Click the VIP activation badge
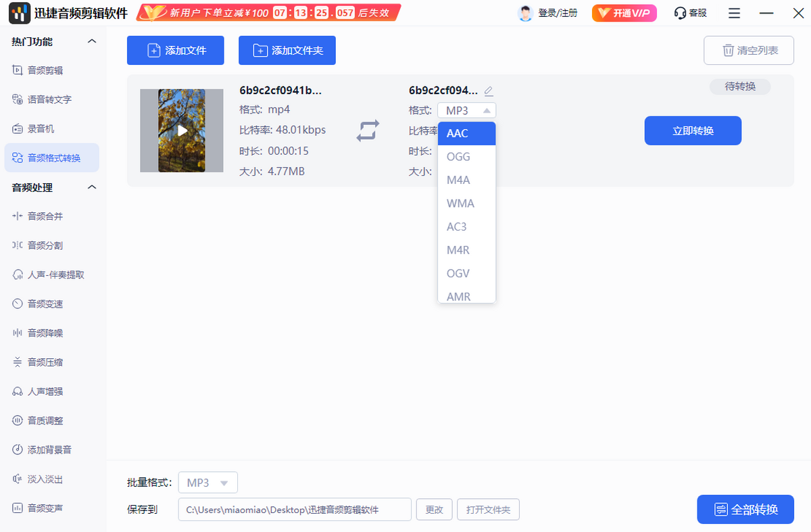 point(624,13)
